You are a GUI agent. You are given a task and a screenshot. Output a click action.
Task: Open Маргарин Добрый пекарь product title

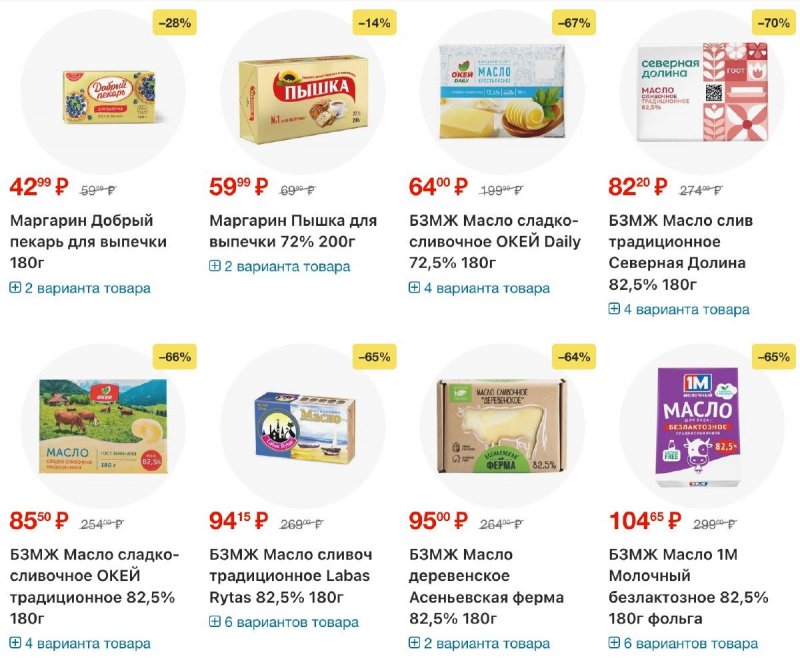coord(88,241)
